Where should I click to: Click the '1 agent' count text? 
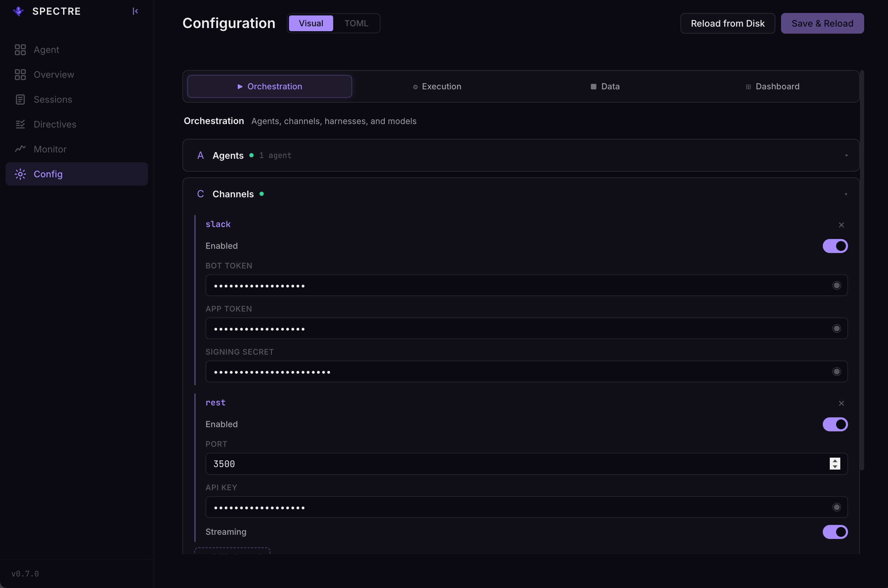pos(275,155)
